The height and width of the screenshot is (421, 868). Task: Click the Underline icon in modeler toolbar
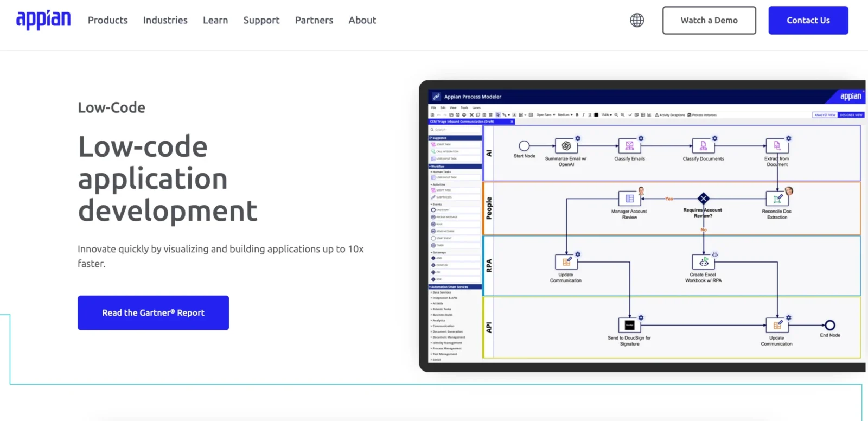590,115
